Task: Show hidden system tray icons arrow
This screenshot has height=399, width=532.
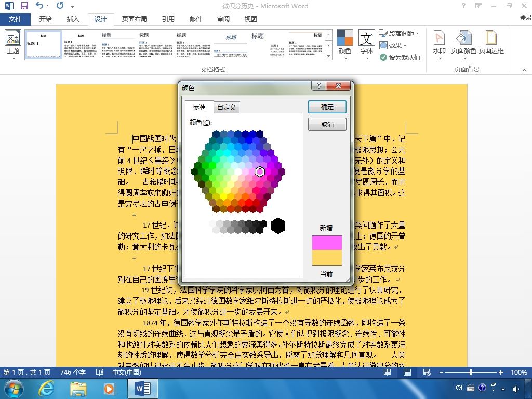Action: click(x=503, y=389)
